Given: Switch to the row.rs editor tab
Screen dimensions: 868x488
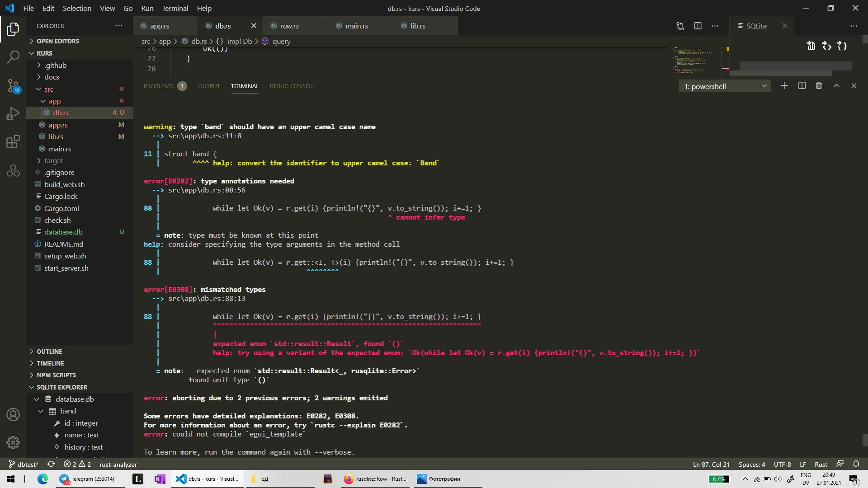Looking at the screenshot, I should pyautogui.click(x=296, y=26).
